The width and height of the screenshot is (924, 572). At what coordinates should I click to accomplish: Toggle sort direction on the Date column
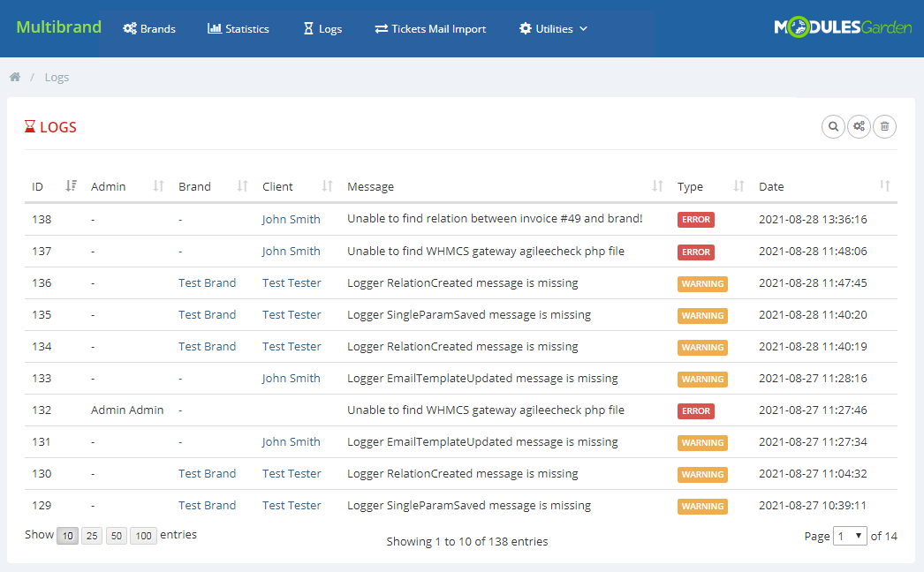(x=884, y=186)
